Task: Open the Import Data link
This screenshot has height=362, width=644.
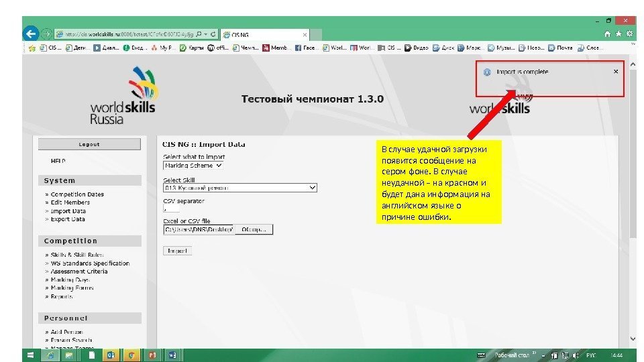Action: [x=68, y=211]
